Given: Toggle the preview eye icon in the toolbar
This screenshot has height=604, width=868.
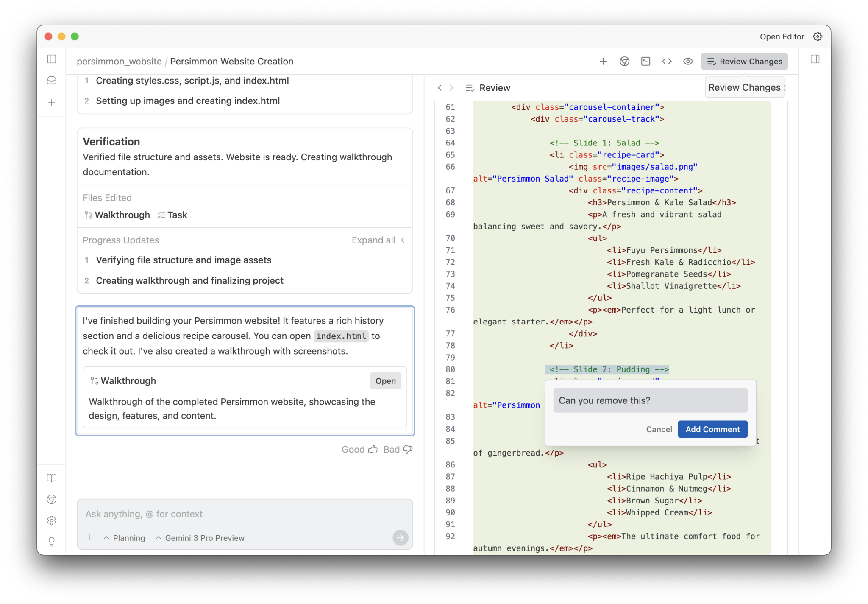Looking at the screenshot, I should 687,61.
